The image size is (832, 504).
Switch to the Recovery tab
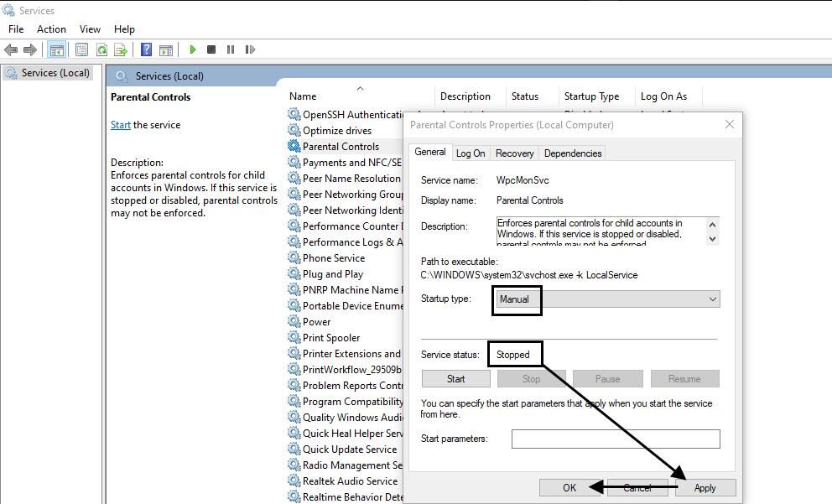point(514,153)
